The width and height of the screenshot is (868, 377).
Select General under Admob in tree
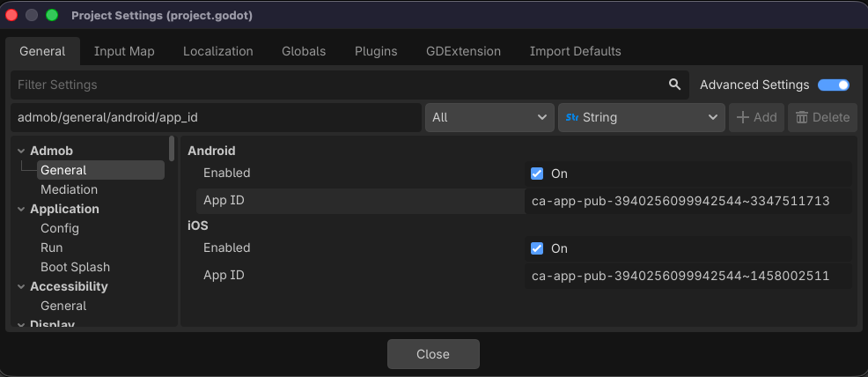[x=100, y=170]
